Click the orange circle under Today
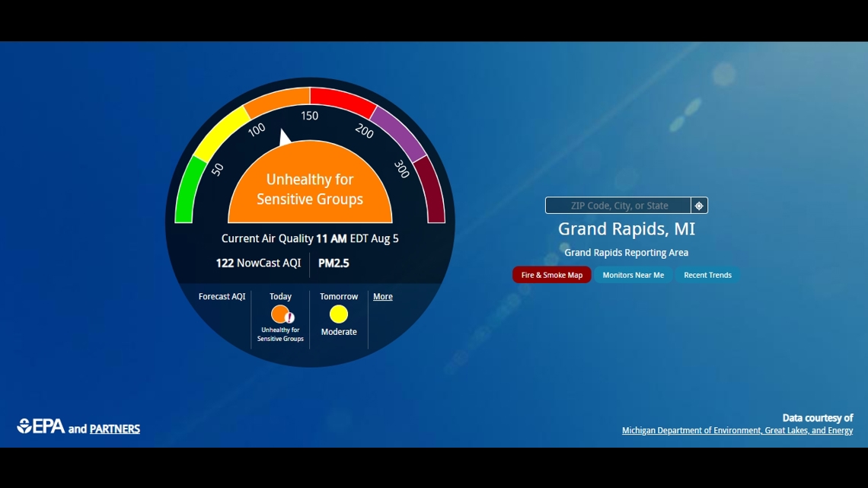Image resolution: width=868 pixels, height=488 pixels. tap(279, 313)
